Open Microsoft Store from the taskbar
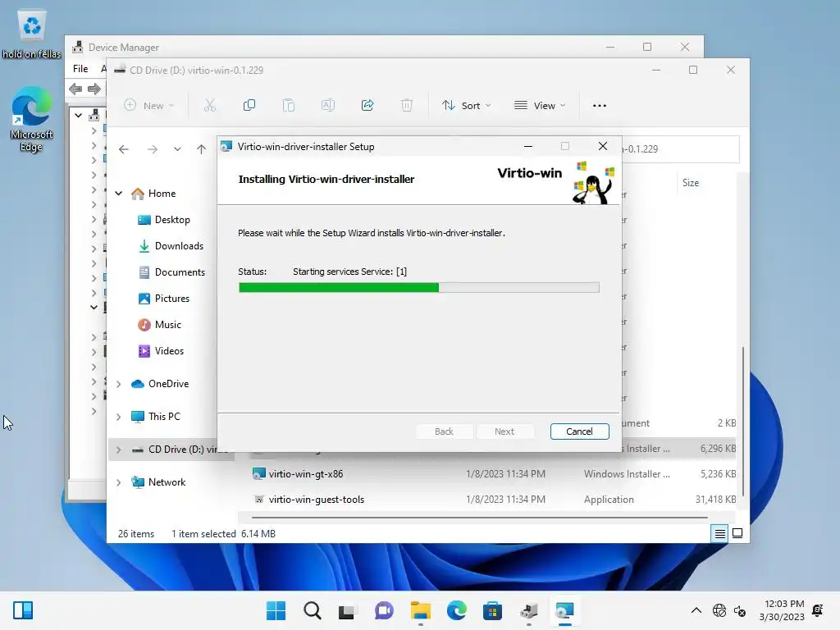840x630 pixels. coord(492,610)
